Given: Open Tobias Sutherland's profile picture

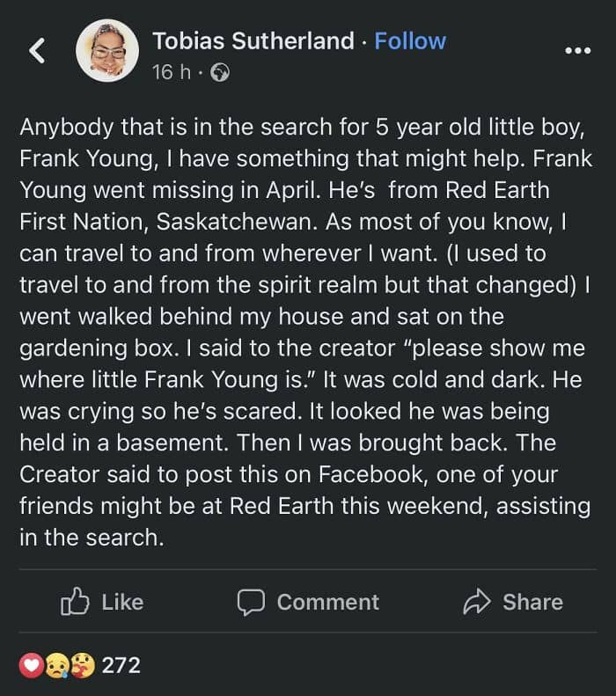Looking at the screenshot, I should (x=107, y=52).
